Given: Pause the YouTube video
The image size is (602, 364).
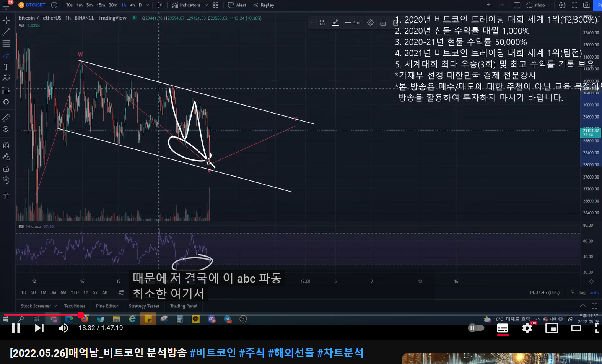Looking at the screenshot, I should click(16, 328).
